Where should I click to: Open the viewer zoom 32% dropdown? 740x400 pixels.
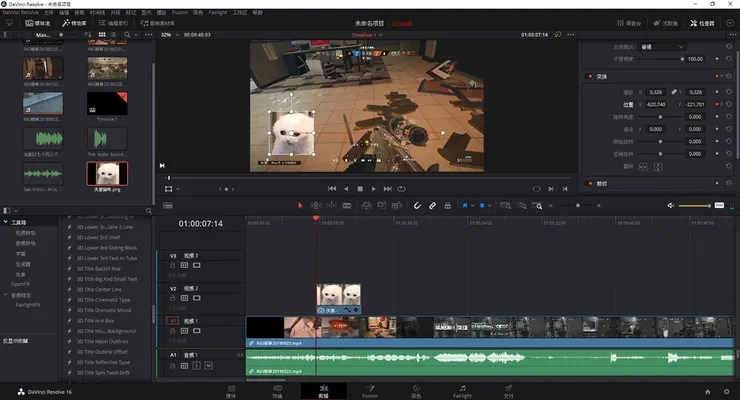(x=167, y=33)
